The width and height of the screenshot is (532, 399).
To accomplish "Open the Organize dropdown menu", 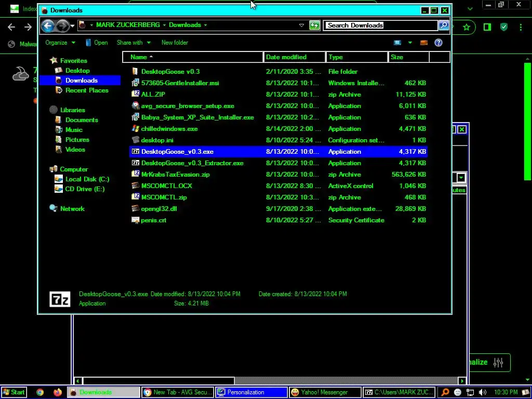I will (60, 43).
